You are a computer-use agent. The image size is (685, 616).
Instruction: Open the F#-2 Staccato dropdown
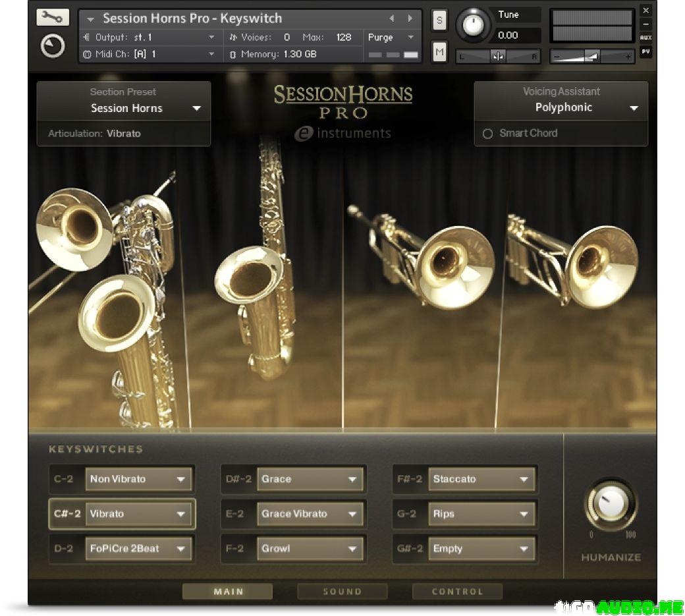click(482, 479)
